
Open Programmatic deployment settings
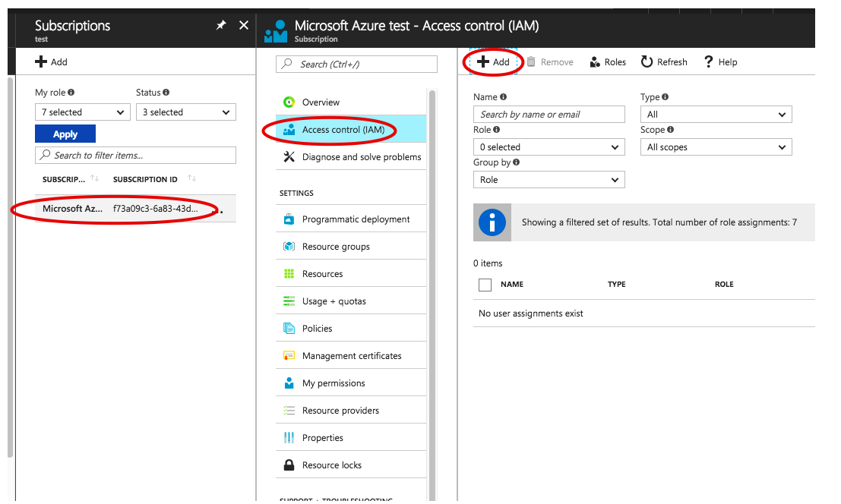[351, 219]
